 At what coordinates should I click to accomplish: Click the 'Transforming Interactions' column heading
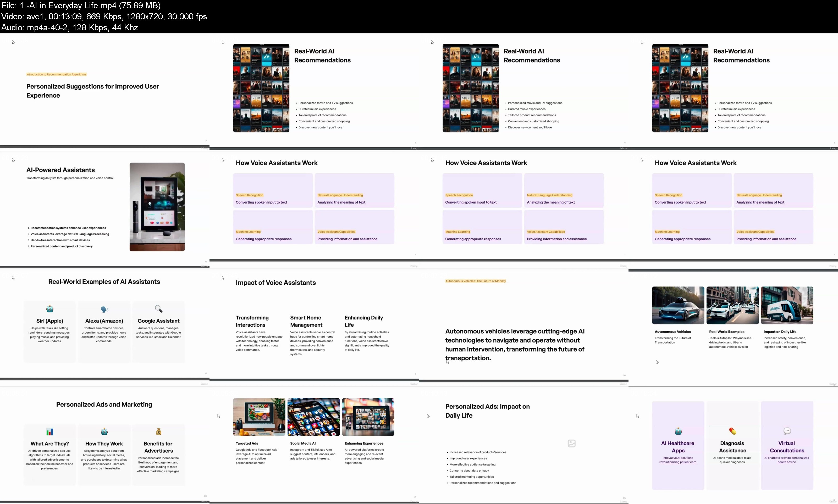click(x=252, y=321)
